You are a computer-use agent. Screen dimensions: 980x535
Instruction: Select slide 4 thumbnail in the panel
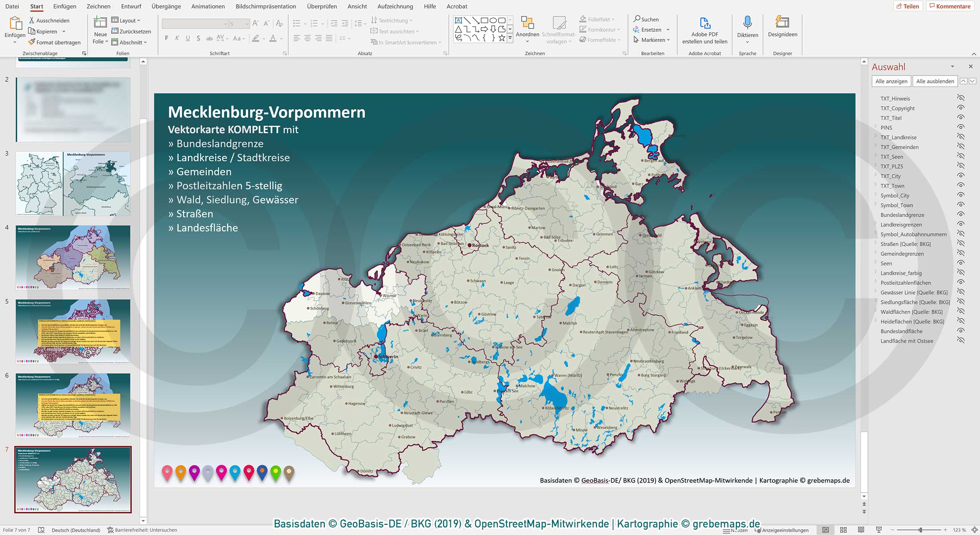point(73,257)
